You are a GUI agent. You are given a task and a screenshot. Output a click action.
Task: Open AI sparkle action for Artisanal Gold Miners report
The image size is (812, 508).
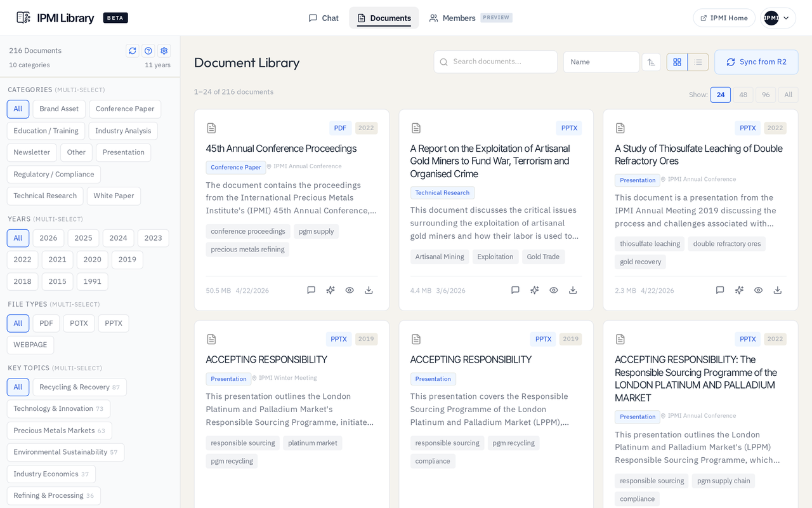tap(534, 290)
